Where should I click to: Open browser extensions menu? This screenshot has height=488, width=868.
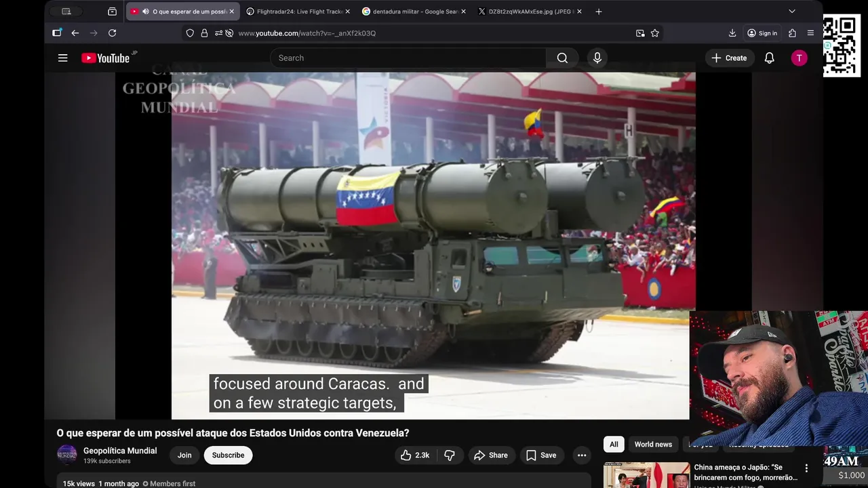(792, 33)
